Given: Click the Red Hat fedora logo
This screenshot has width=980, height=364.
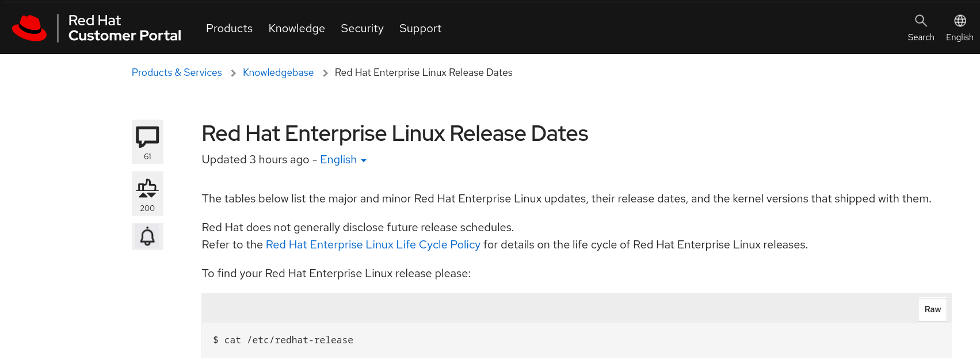Looking at the screenshot, I should tap(29, 28).
